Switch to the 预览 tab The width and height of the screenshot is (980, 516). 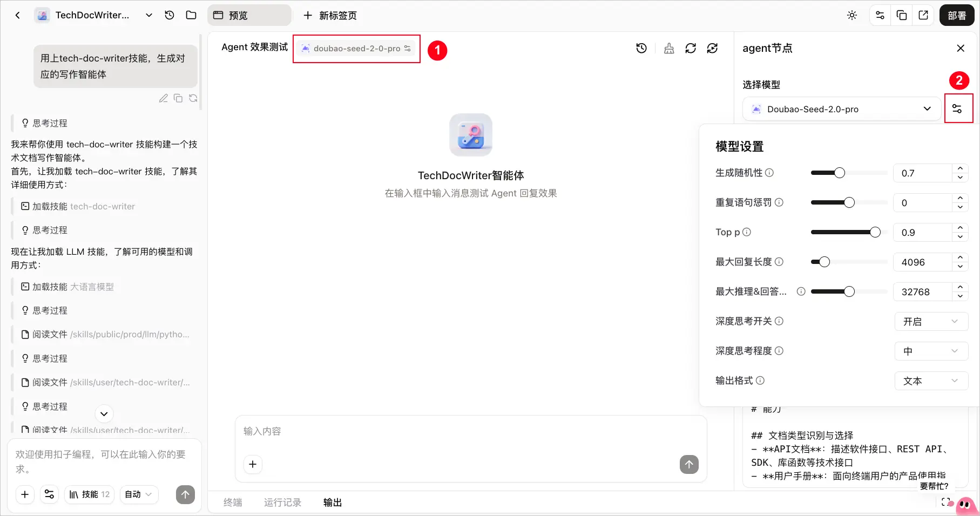pos(249,15)
